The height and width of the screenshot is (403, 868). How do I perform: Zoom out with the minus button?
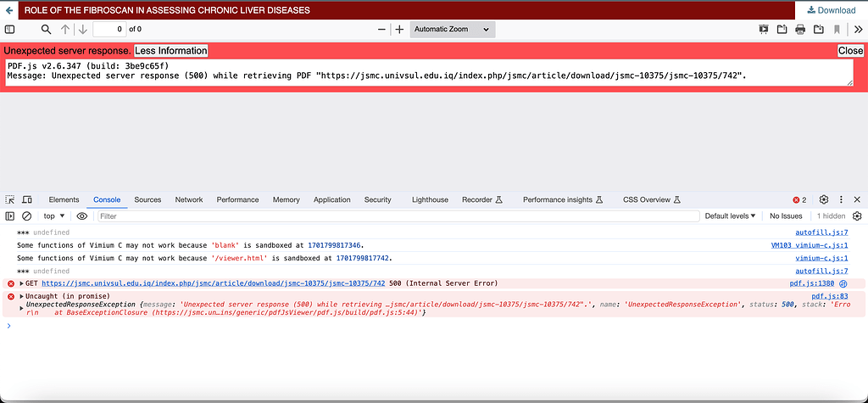381,30
